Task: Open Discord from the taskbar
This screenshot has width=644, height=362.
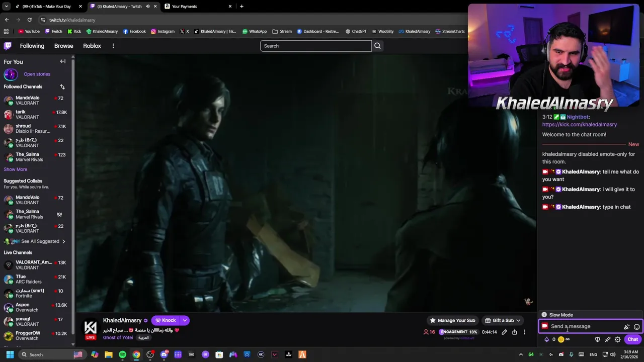Action: [x=164, y=354]
